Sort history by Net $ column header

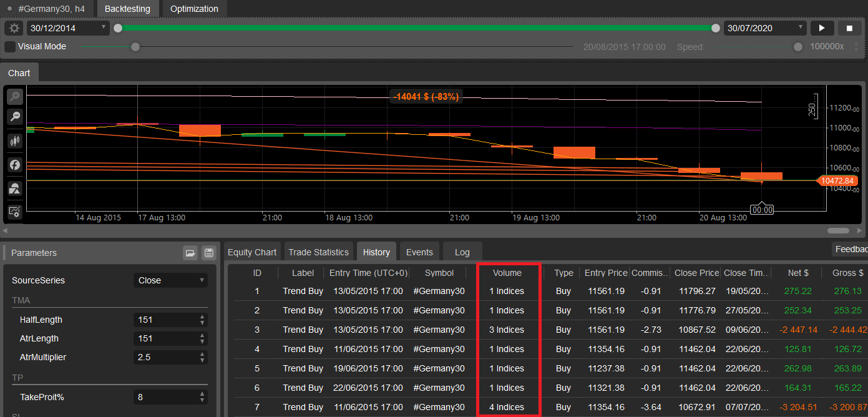pyautogui.click(x=798, y=273)
